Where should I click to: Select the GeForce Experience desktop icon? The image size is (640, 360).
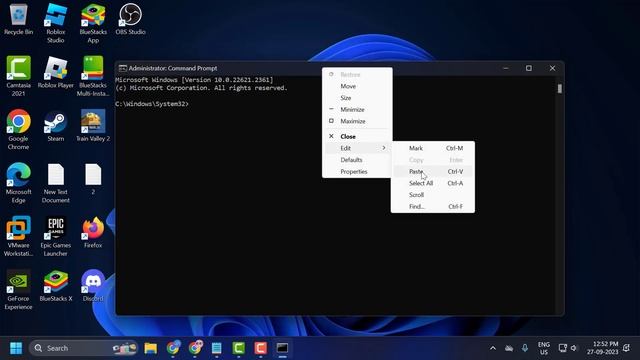(x=18, y=290)
